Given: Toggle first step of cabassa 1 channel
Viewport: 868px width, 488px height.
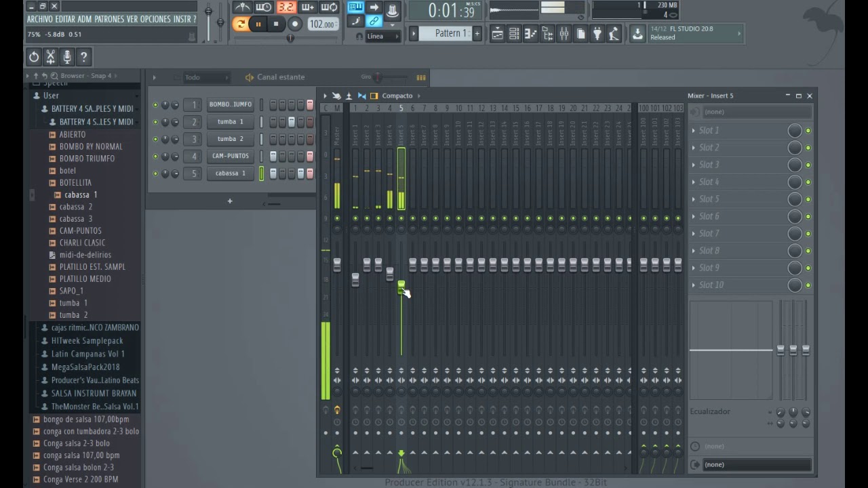Looking at the screenshot, I should point(273,174).
